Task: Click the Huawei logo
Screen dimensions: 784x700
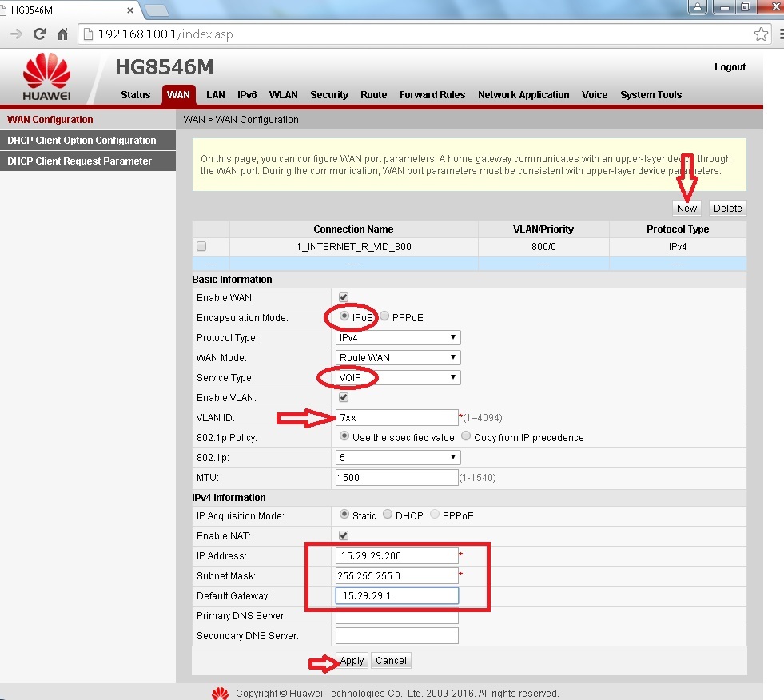Action: (x=46, y=77)
